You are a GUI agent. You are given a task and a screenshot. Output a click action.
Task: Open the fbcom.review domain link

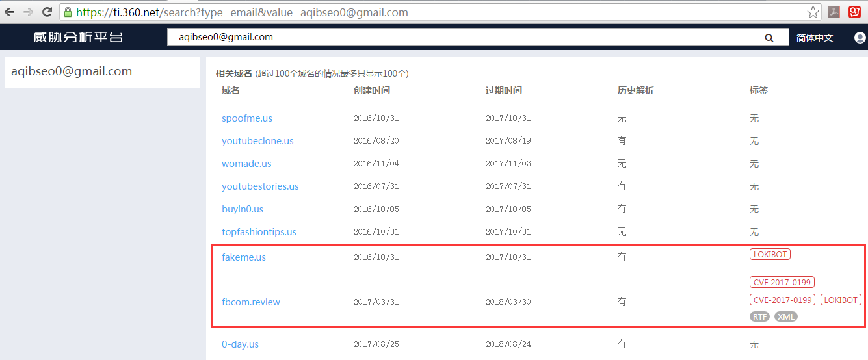point(251,302)
